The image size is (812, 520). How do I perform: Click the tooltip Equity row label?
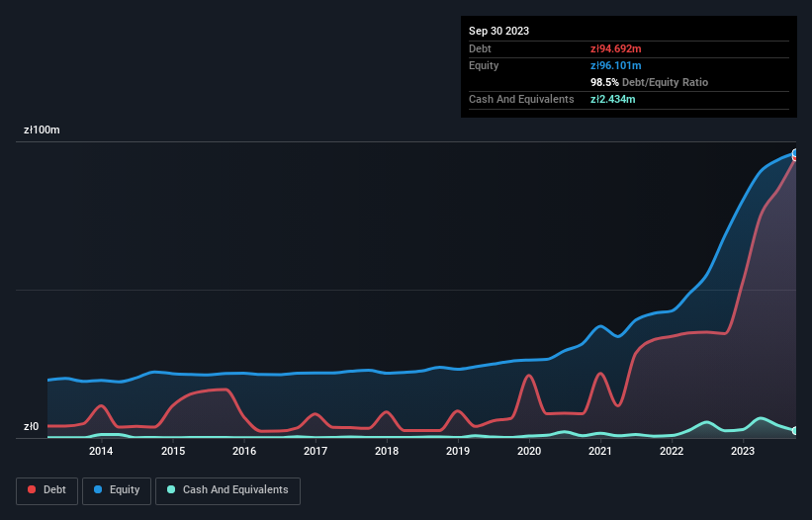[484, 65]
